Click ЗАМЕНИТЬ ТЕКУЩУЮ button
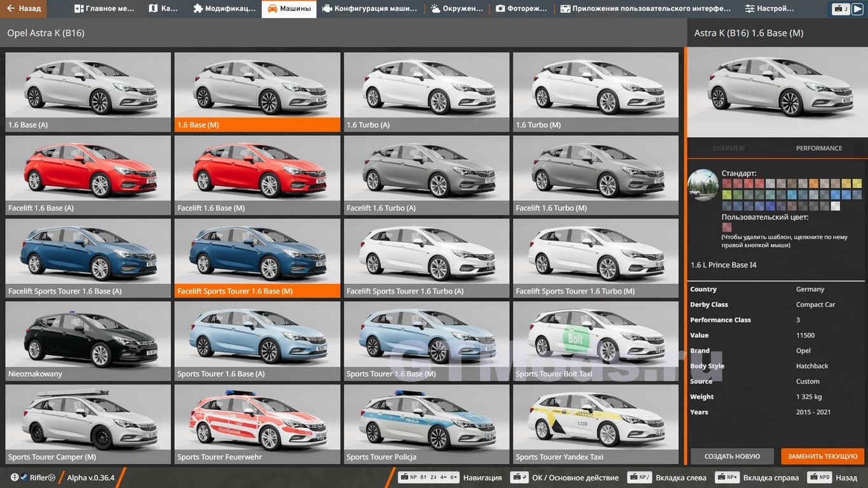This screenshot has width=868, height=488. pos(823,456)
